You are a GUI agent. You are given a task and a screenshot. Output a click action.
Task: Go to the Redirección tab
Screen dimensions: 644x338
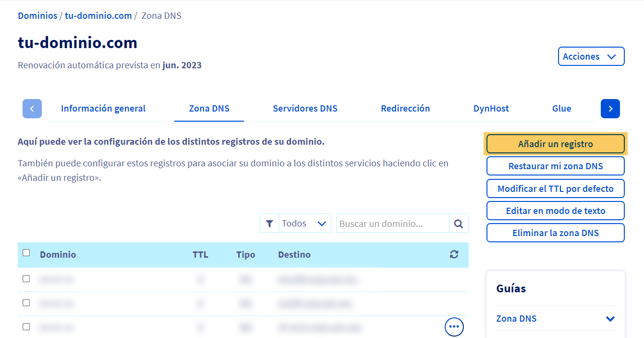coord(405,109)
